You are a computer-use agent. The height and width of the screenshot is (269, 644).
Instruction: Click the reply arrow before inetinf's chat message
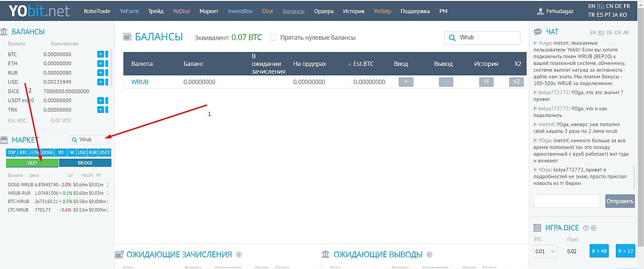click(535, 123)
